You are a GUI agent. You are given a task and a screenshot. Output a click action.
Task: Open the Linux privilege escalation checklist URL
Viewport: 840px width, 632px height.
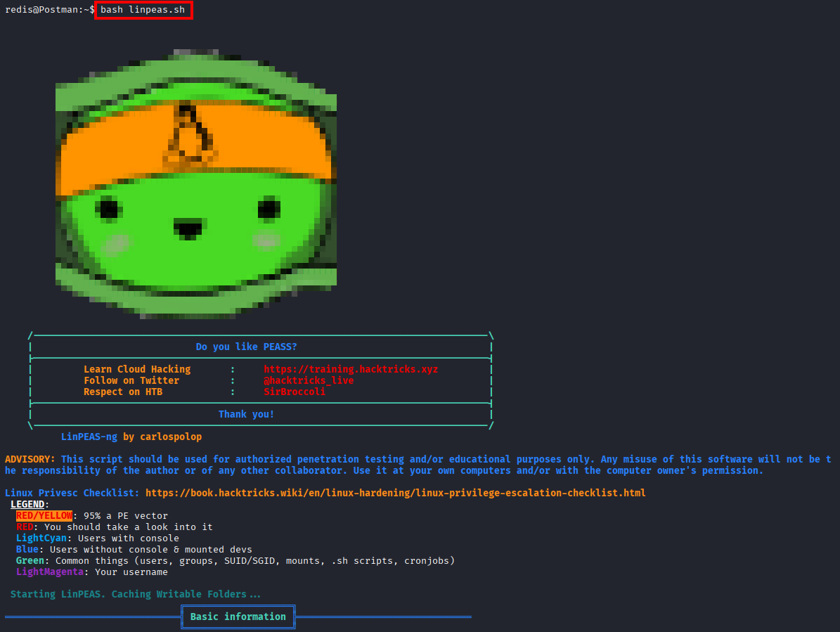tap(395, 493)
